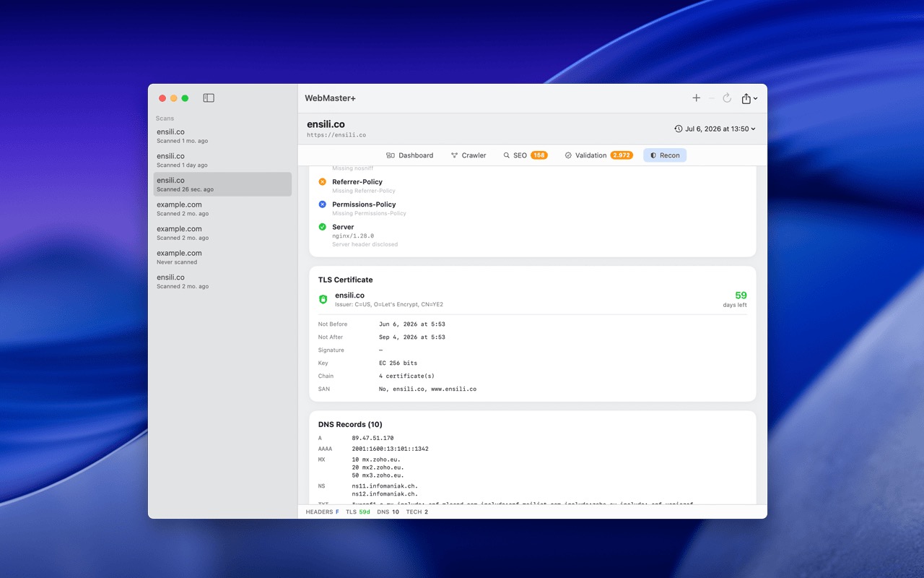
Task: Rescan using the refresh arrow icon
Action: (x=727, y=98)
